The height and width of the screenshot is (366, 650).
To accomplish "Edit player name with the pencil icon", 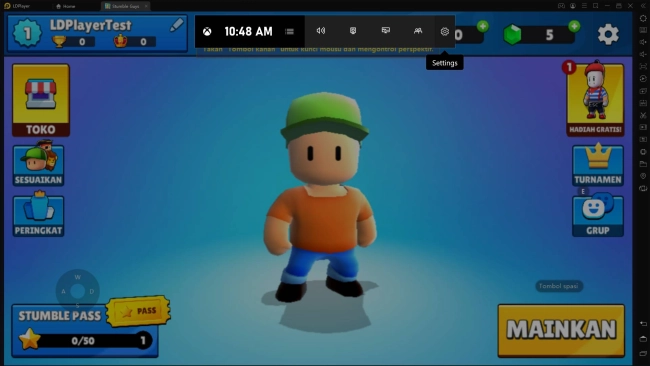I will coord(177,25).
